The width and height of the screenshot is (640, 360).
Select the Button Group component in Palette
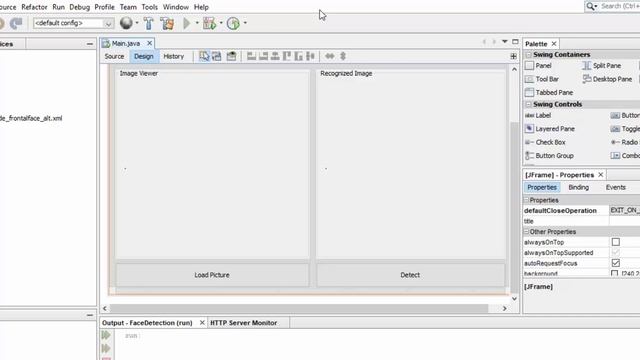[x=549, y=156]
